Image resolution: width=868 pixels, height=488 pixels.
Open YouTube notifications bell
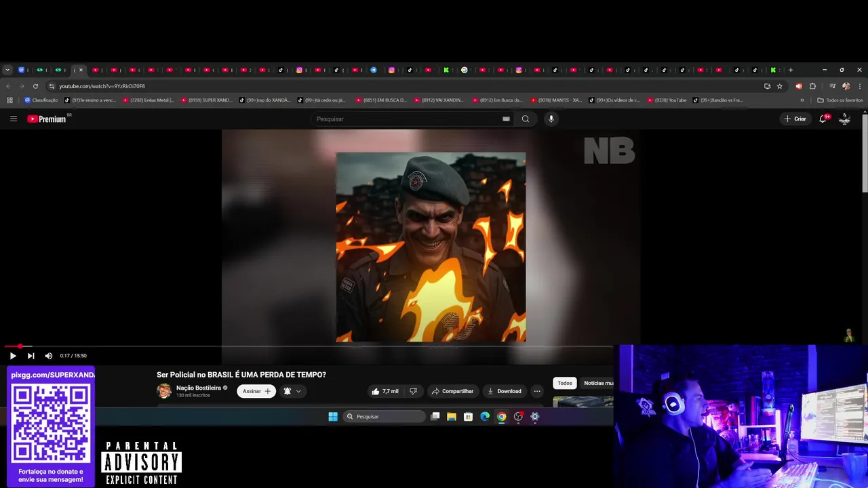[823, 119]
